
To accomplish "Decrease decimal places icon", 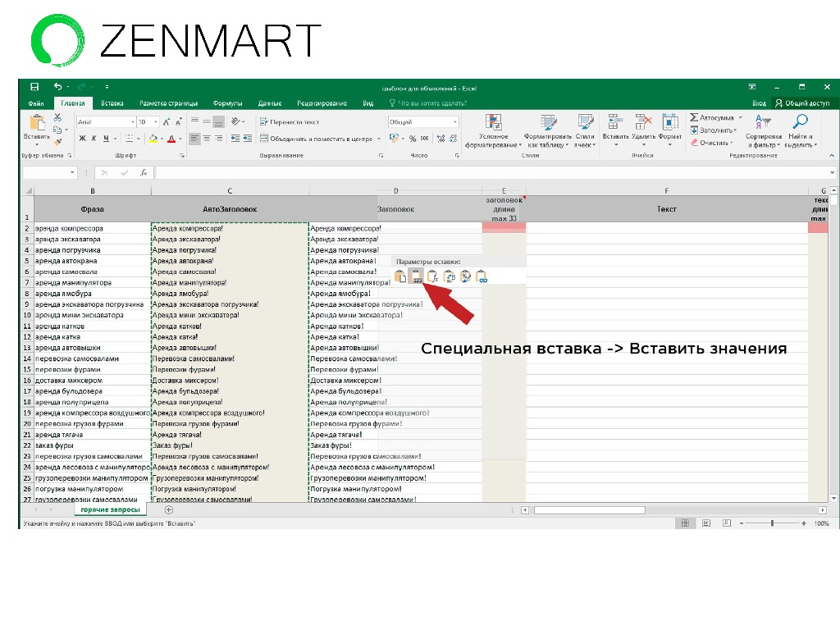I will 453,139.
